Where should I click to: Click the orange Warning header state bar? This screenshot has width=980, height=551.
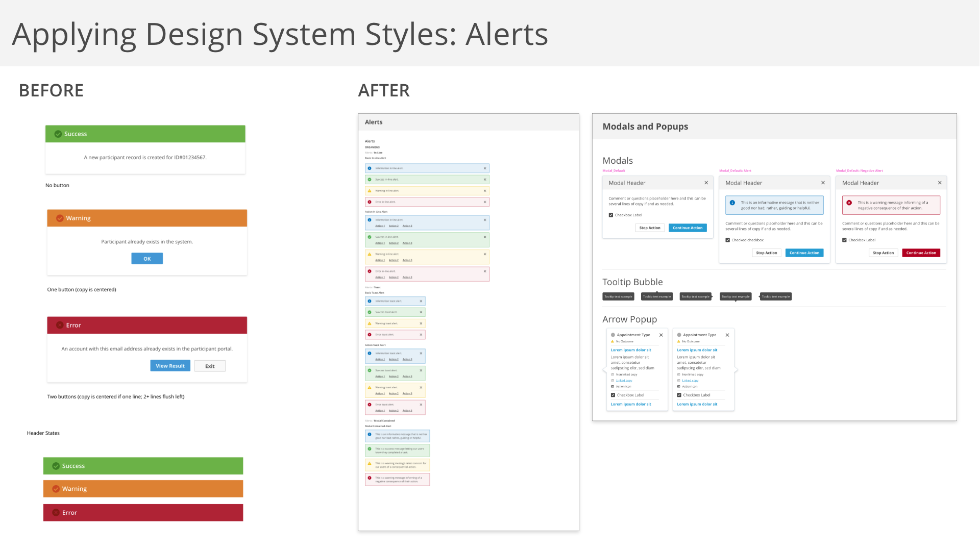143,489
